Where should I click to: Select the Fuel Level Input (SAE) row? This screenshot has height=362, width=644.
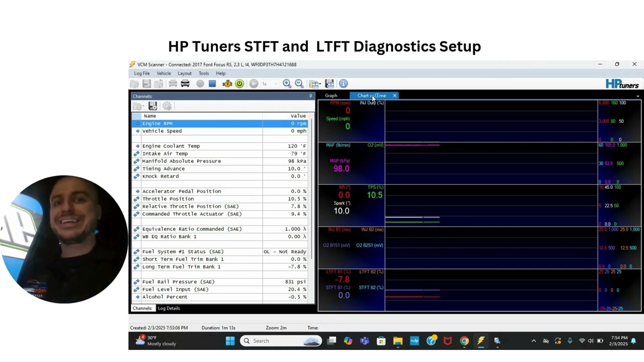click(220, 289)
